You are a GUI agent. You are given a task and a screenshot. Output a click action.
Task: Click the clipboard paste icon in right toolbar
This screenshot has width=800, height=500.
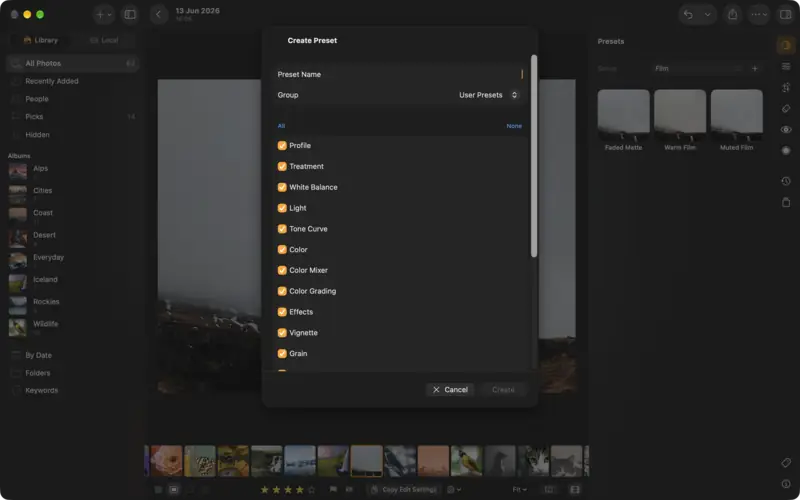(x=786, y=202)
